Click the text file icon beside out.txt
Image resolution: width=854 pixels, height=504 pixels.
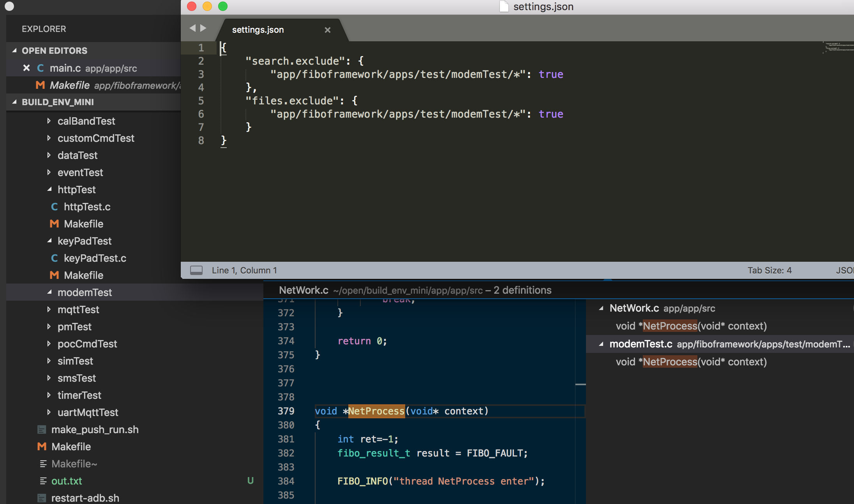pos(43,481)
